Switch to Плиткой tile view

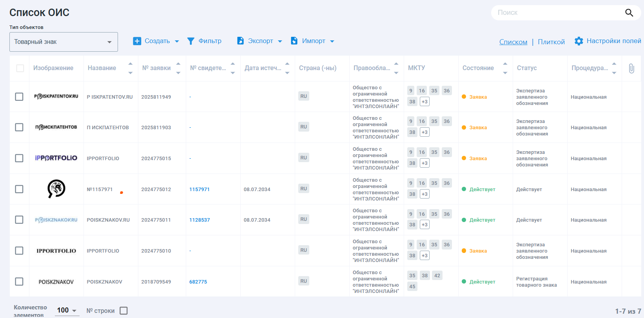[551, 42]
